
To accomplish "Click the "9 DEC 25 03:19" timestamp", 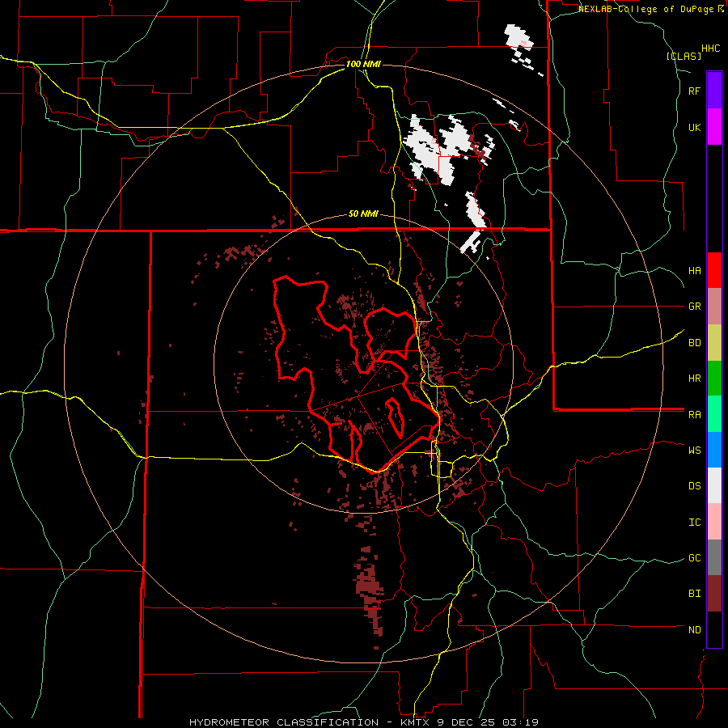I will [x=489, y=722].
